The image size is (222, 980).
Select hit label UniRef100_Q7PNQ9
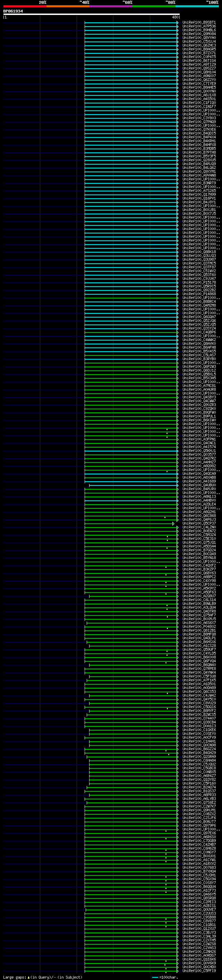coord(199,122)
